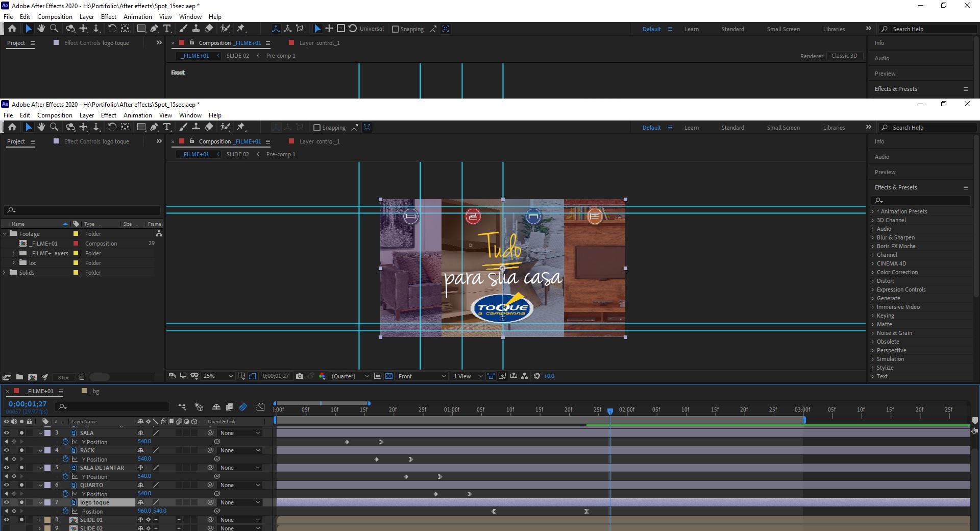Open the Graph Editor in timeline
This screenshot has height=531, width=980.
pyautogui.click(x=260, y=407)
